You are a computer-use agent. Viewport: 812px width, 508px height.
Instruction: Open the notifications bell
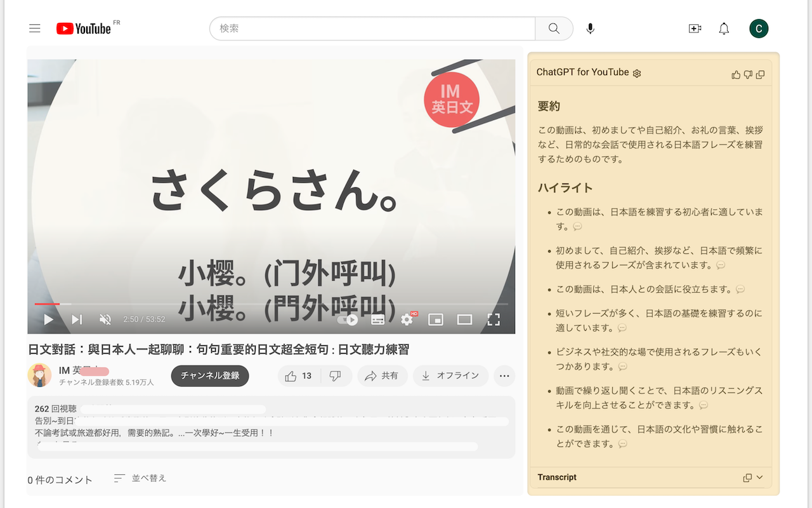click(x=724, y=29)
